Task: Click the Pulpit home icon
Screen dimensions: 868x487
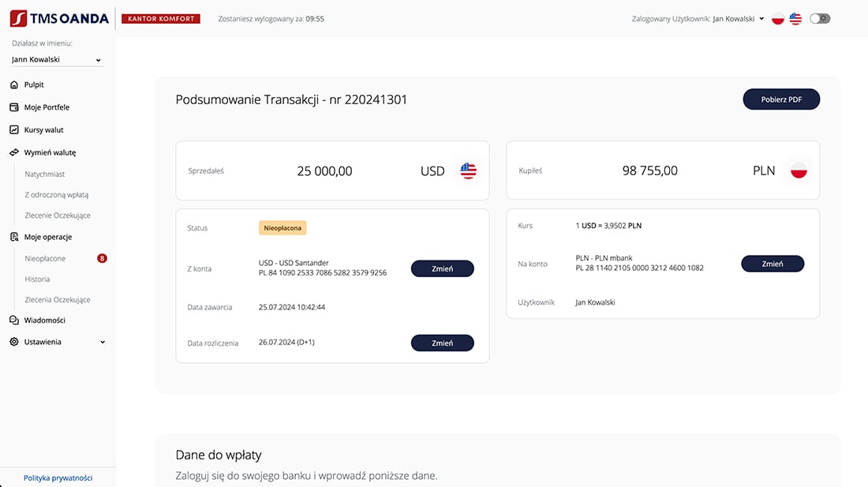Action: pos(14,84)
